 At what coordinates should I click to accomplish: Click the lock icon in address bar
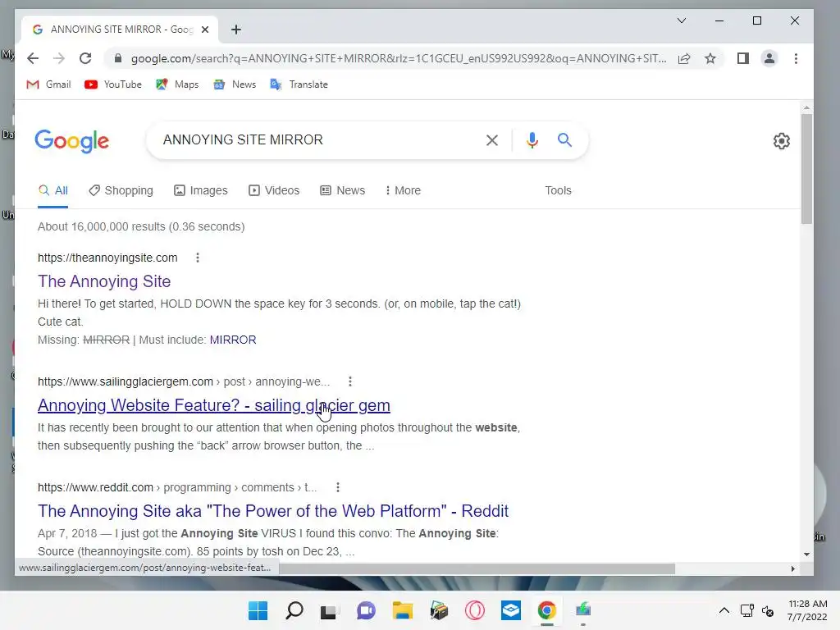coord(118,58)
